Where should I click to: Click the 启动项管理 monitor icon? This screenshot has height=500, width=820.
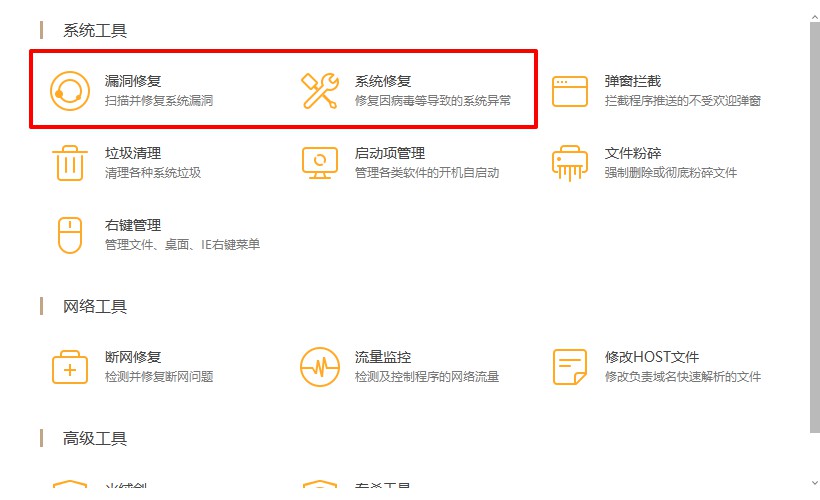320,163
